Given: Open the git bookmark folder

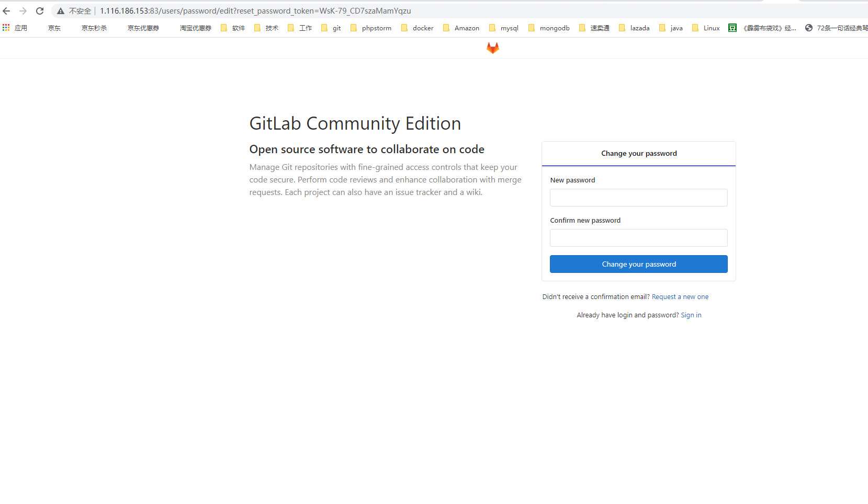Looking at the screenshot, I should point(331,28).
